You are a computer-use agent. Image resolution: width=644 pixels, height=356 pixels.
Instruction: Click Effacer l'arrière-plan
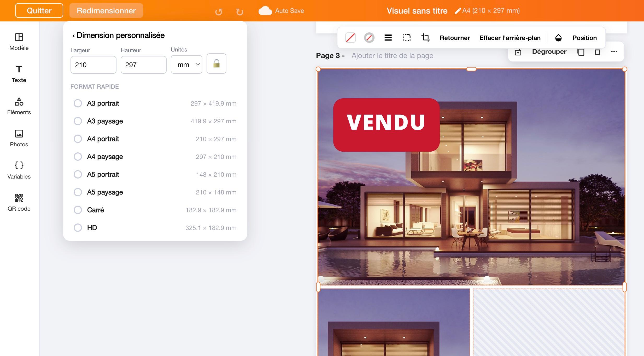[x=510, y=38]
